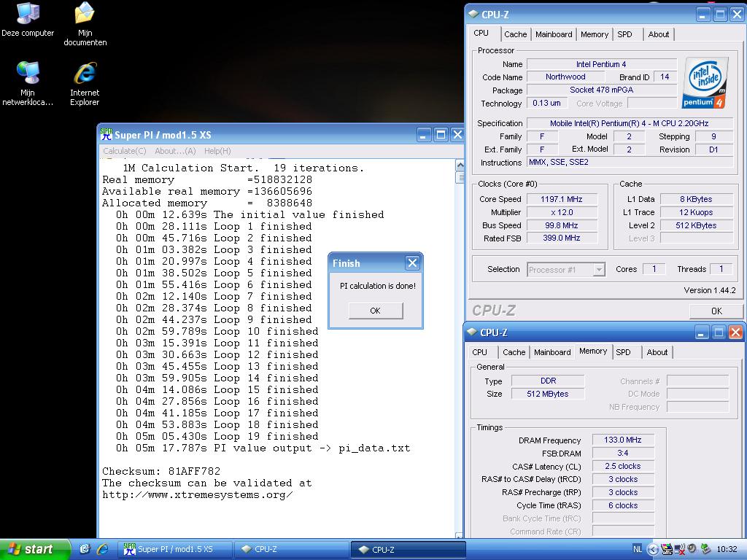Click the Multiplier value x 12.0
This screenshot has height=560, width=747.
[x=562, y=212]
